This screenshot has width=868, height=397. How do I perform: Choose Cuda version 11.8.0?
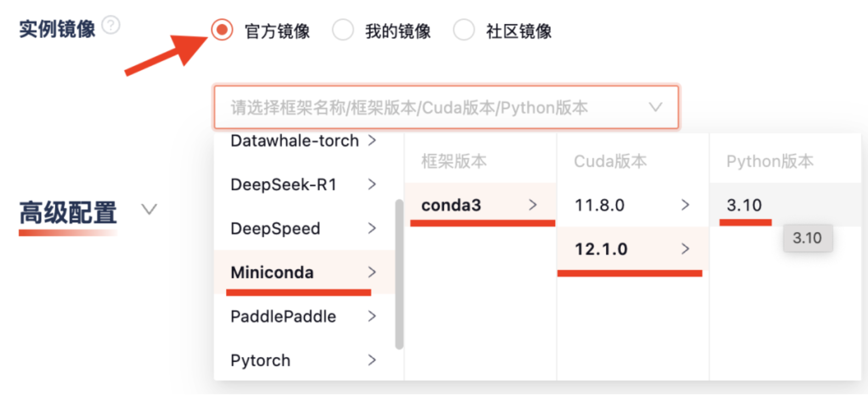(599, 205)
